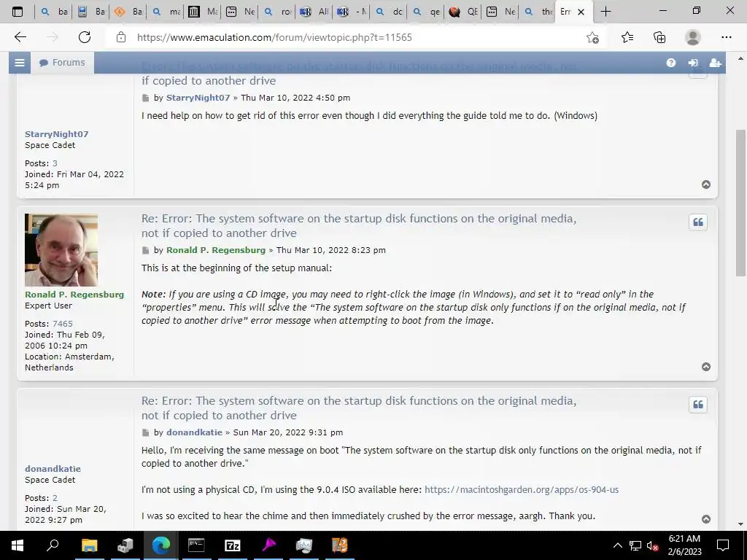Open donandkatie byline author link
The width and height of the screenshot is (747, 560).
point(194,432)
